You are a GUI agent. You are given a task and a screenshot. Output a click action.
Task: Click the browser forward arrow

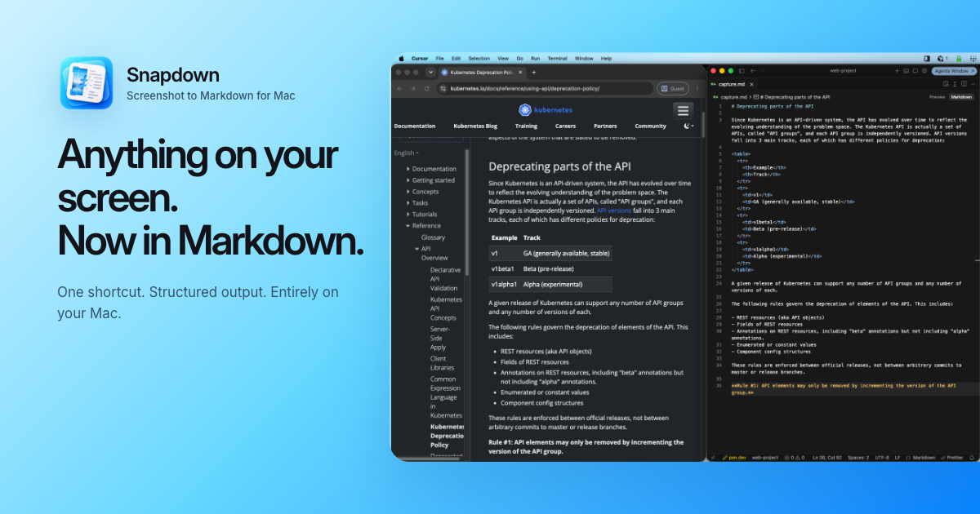coord(412,88)
